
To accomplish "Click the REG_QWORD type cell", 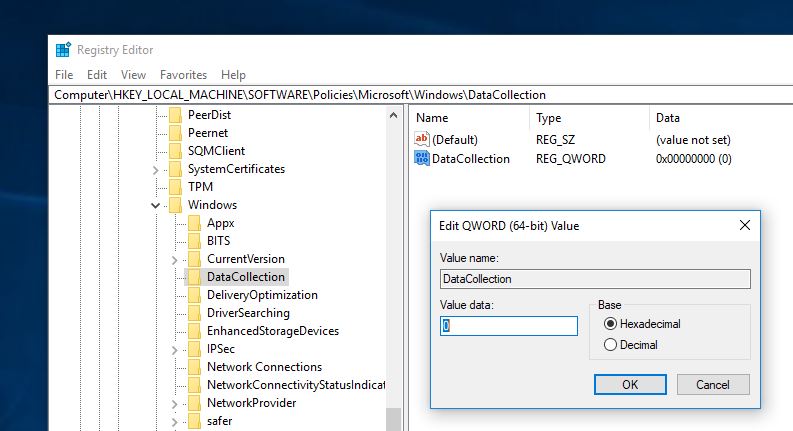I will (570, 159).
